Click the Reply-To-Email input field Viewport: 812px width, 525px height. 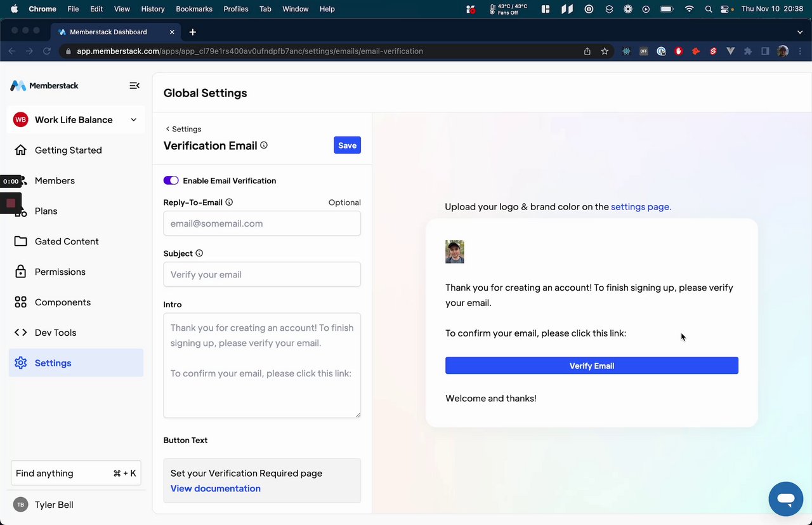pyautogui.click(x=262, y=223)
